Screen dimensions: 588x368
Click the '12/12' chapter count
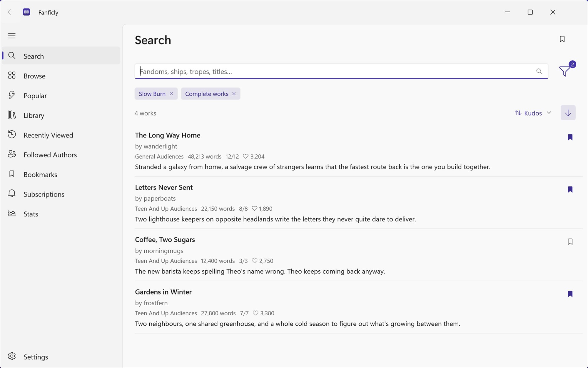(x=232, y=156)
